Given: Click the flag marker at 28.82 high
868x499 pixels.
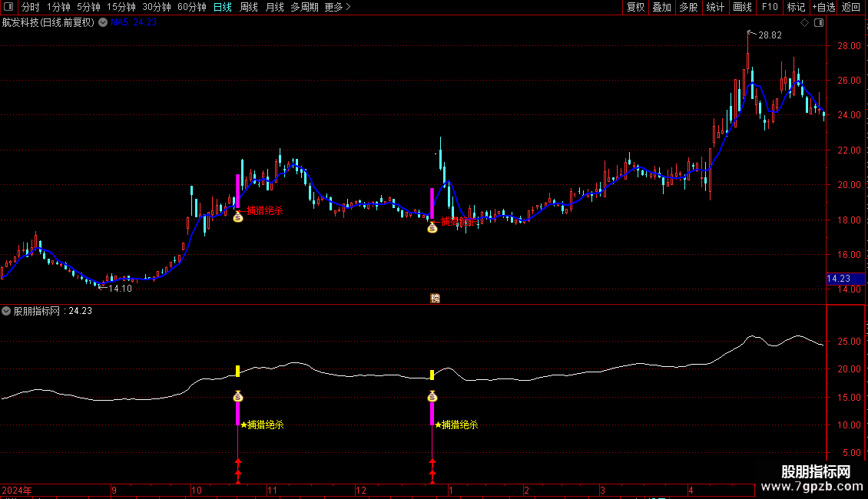Looking at the screenshot, I should coord(750,33).
